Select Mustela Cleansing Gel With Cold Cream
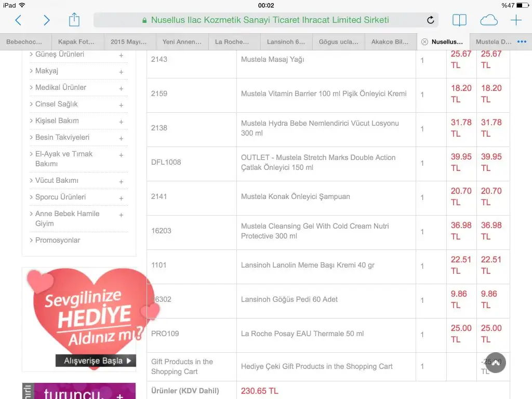532x399 pixels. [315, 231]
